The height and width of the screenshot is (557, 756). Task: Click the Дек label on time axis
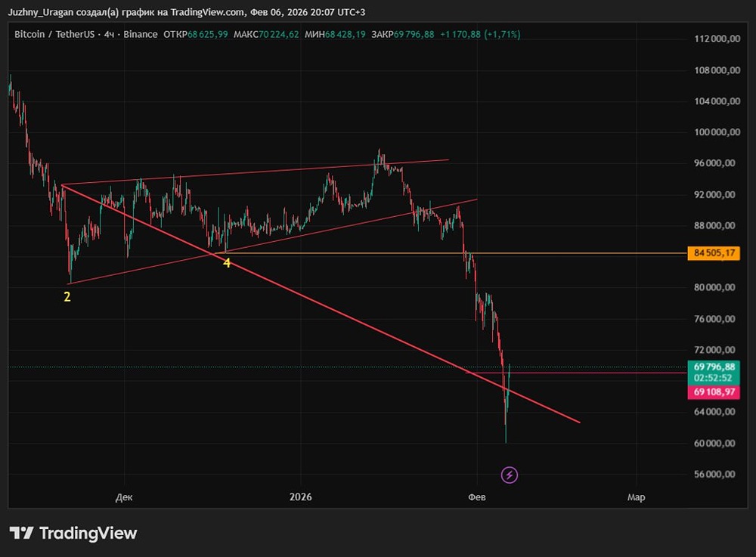coord(124,497)
